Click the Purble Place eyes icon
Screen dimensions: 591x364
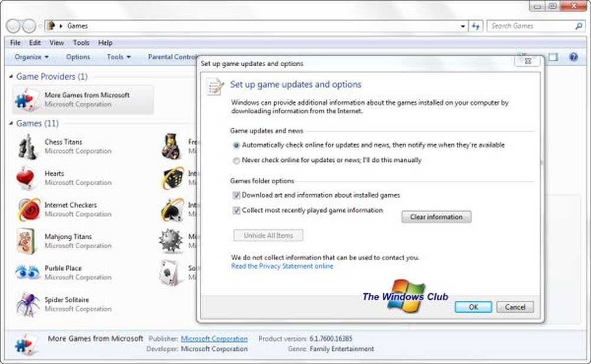(x=27, y=272)
